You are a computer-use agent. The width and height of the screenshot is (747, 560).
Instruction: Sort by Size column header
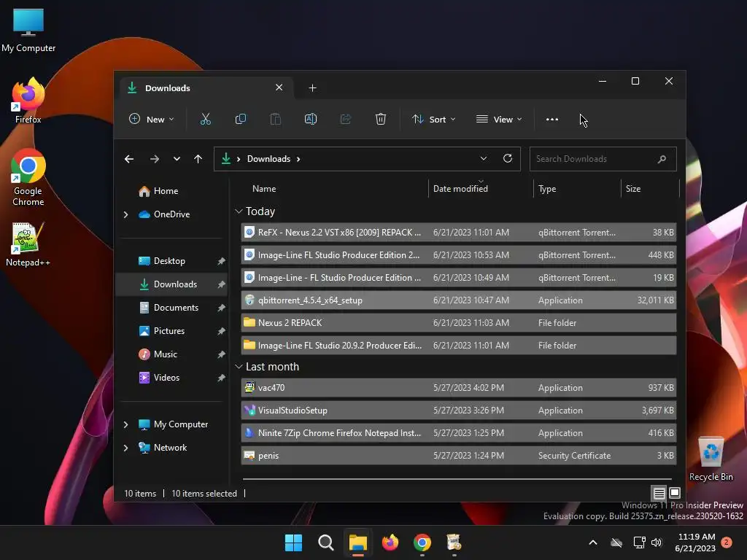pos(632,189)
